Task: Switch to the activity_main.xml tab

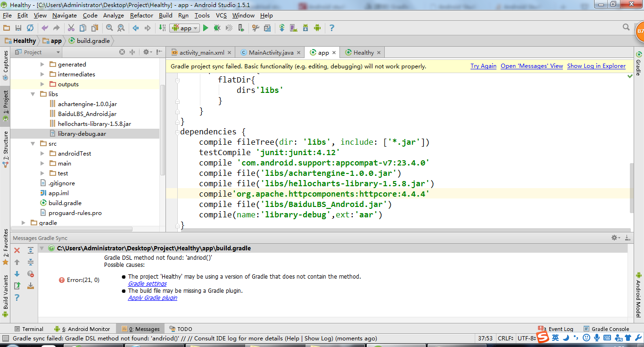Action: tap(201, 53)
